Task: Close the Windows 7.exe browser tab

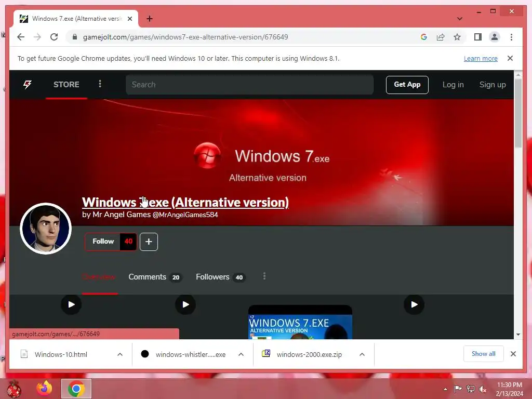Action: click(129, 19)
